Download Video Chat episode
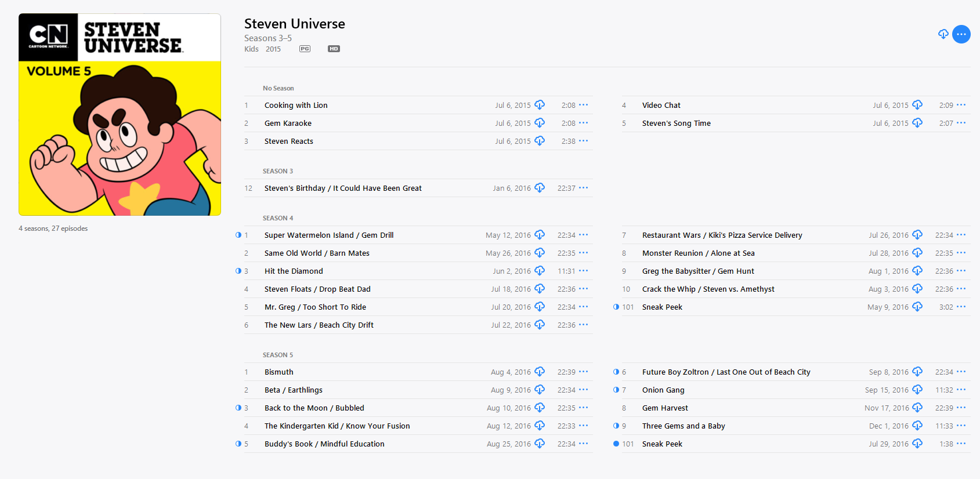The height and width of the screenshot is (479, 980). click(917, 105)
